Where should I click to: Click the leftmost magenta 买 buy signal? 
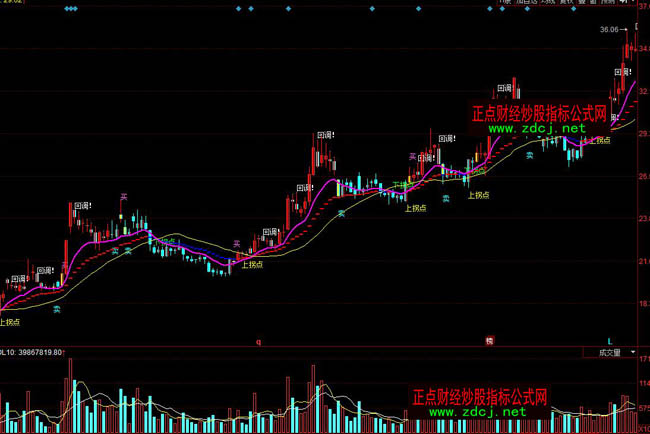(x=124, y=196)
